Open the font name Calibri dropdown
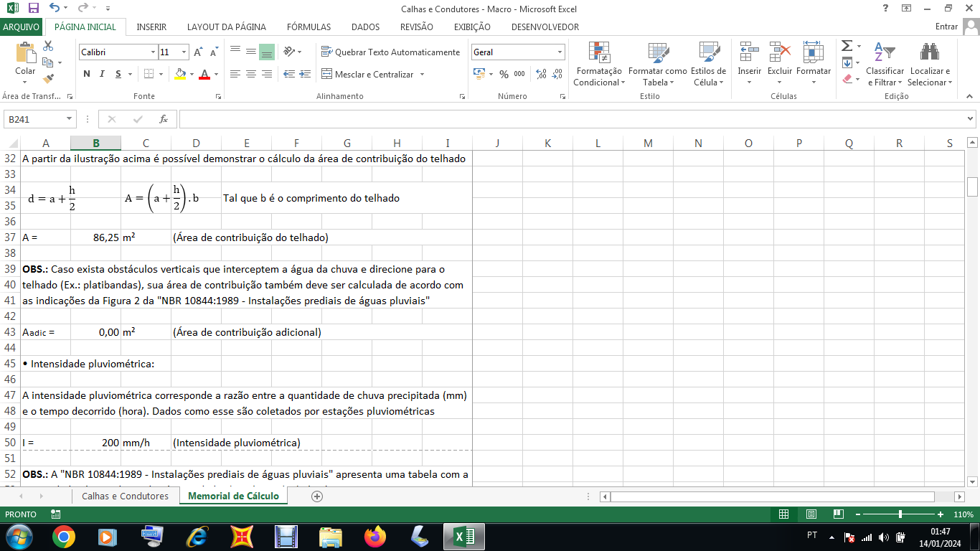Image resolution: width=980 pixels, height=551 pixels. click(x=153, y=52)
